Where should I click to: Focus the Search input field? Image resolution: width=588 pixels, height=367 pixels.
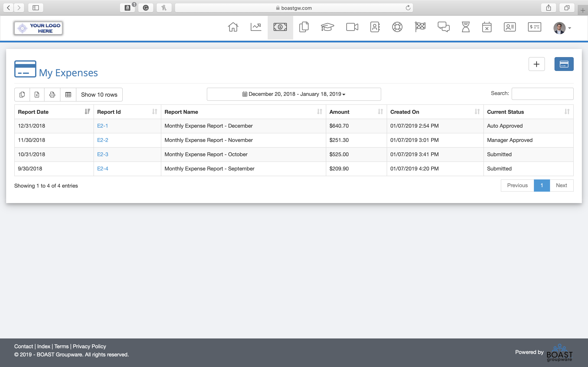click(x=542, y=94)
